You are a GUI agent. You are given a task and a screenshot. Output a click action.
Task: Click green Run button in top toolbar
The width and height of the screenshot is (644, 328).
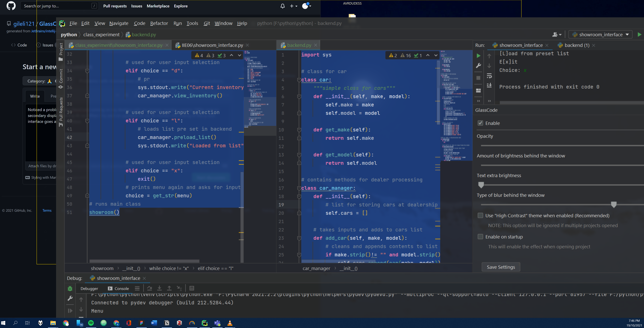click(639, 34)
